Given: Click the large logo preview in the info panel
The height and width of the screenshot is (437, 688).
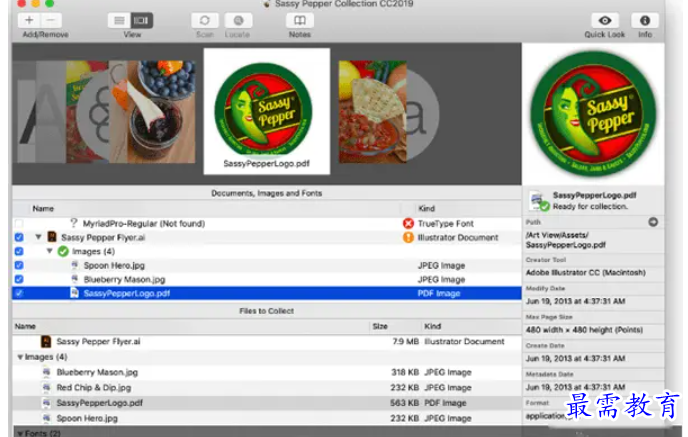Looking at the screenshot, I should [593, 114].
